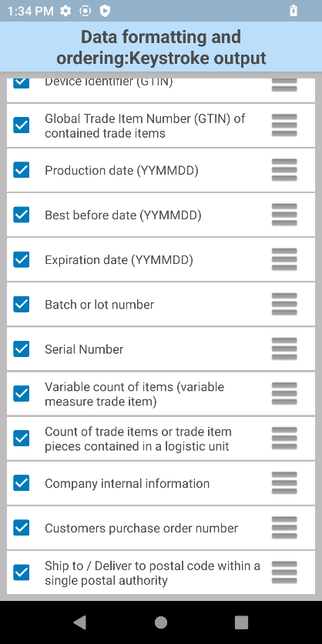Tap the reorder handle for Variable count of items
Viewport: 322px width, 644px height.
pyautogui.click(x=284, y=394)
